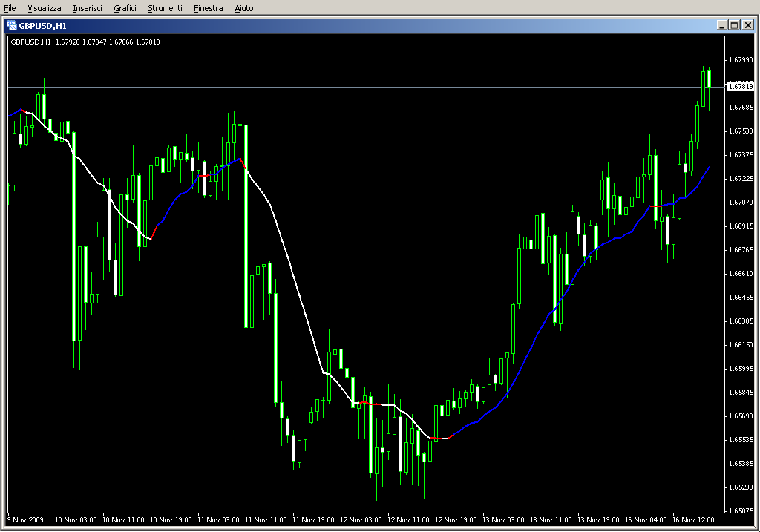Screen dimensions: 760x532
Task: Click time axis label 16 Nov 04:00
Action: point(646,520)
